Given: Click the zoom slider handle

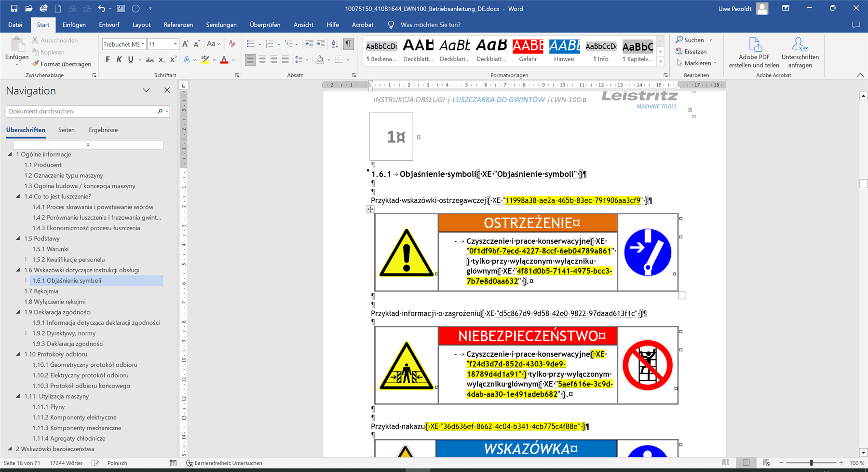Looking at the screenshot, I should pyautogui.click(x=811, y=463).
